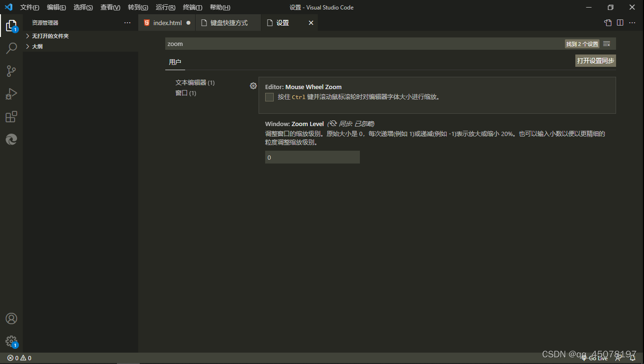Split the editor to the right
This screenshot has height=364, width=644.
pyautogui.click(x=620, y=23)
